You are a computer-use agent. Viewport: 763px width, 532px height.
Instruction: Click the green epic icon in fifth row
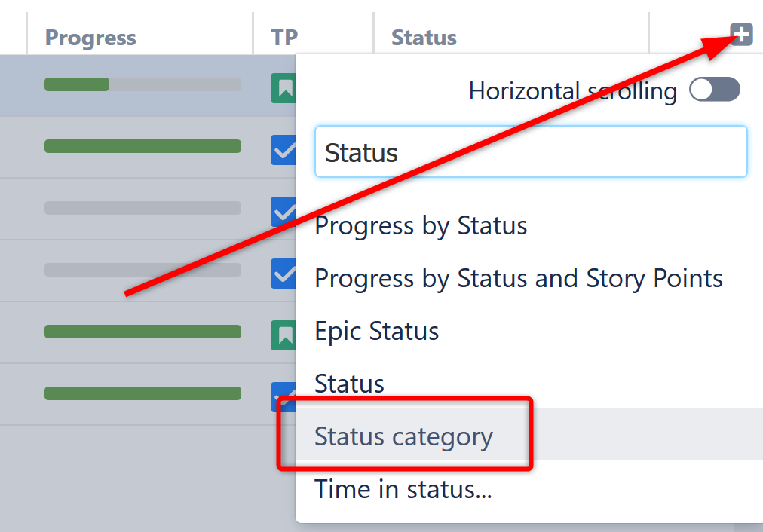click(x=283, y=335)
